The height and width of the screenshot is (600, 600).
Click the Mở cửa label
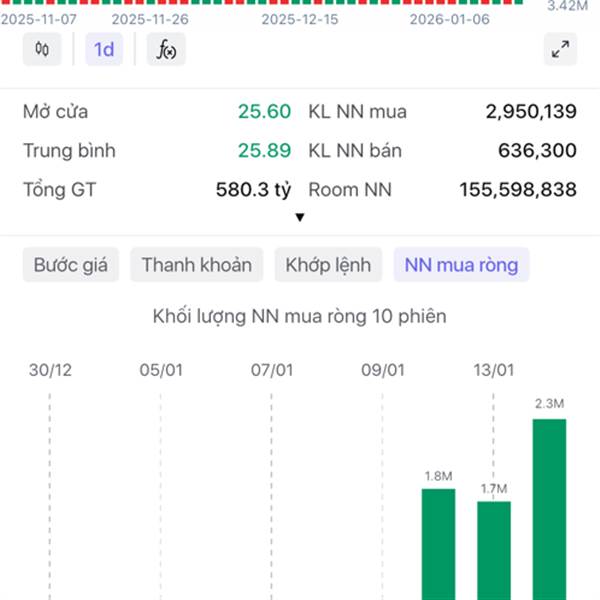click(55, 112)
